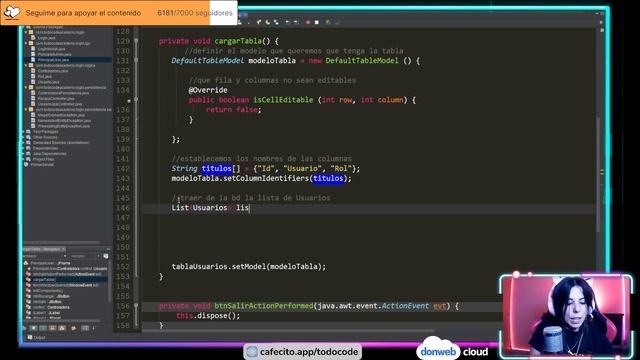640x360 pixels.
Task: Place cursor on tablaUsuarios.setModel line
Action: [x=249, y=267]
